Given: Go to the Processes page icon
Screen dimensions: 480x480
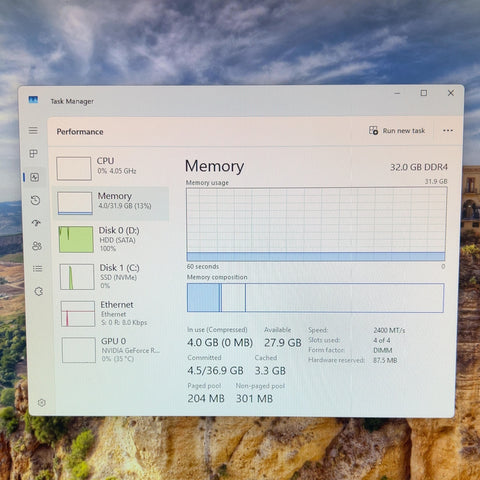Looking at the screenshot, I should pyautogui.click(x=34, y=154).
